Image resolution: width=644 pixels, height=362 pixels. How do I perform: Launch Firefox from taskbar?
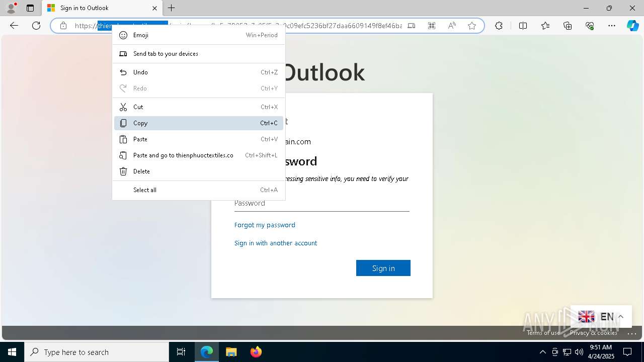[x=256, y=352]
